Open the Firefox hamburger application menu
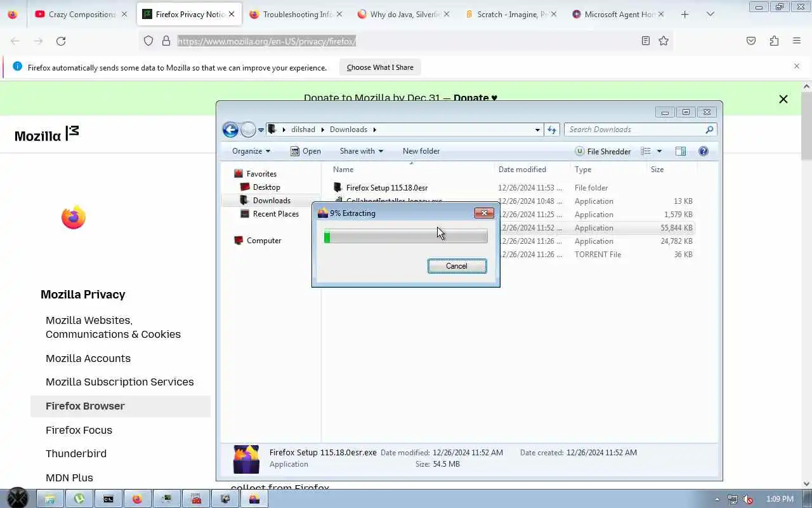 click(x=797, y=41)
